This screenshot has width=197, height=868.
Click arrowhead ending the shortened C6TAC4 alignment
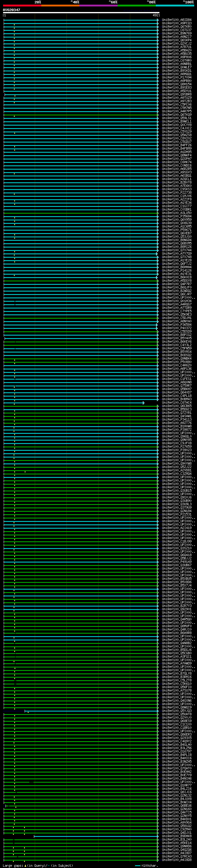point(144,403)
